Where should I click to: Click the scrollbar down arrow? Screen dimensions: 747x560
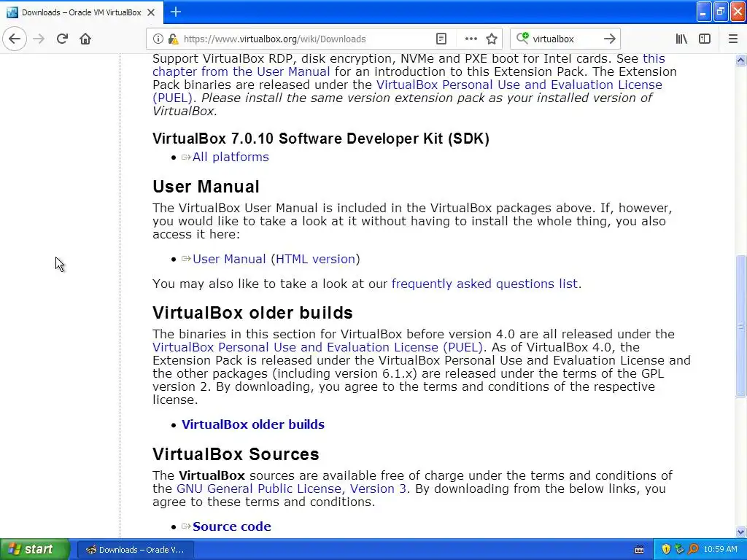(x=740, y=532)
